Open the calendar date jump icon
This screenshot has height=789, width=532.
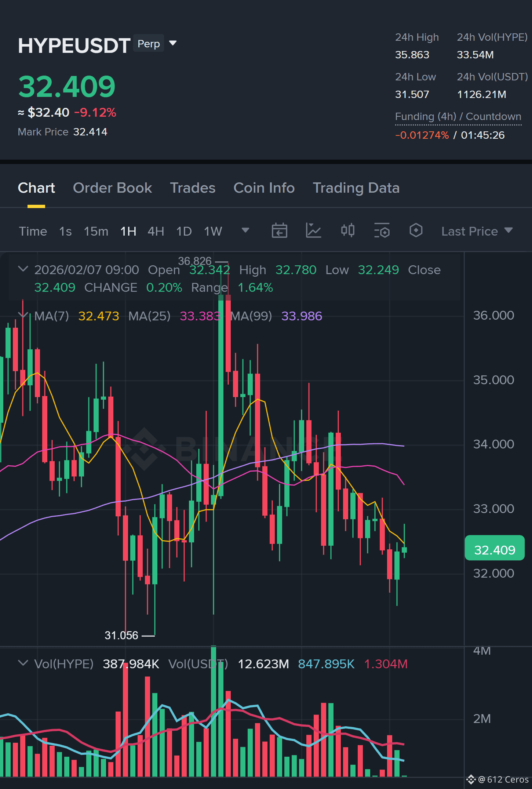click(279, 231)
